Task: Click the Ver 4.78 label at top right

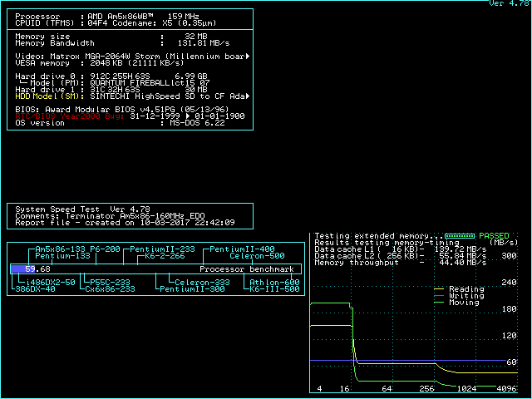Action: pyautogui.click(x=510, y=3)
